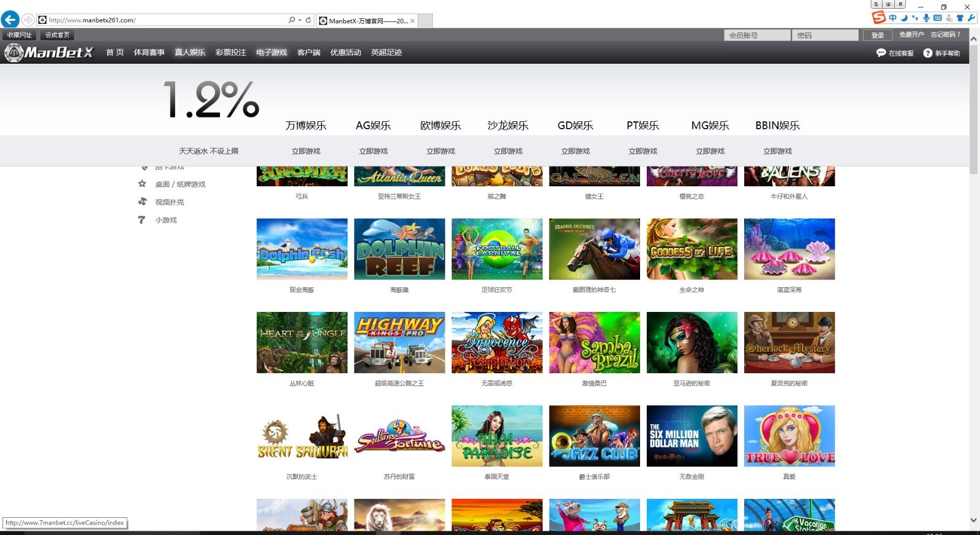Viewport: 980px width, 535px height.
Task: Click the 会员账号 username input field
Action: click(x=757, y=36)
